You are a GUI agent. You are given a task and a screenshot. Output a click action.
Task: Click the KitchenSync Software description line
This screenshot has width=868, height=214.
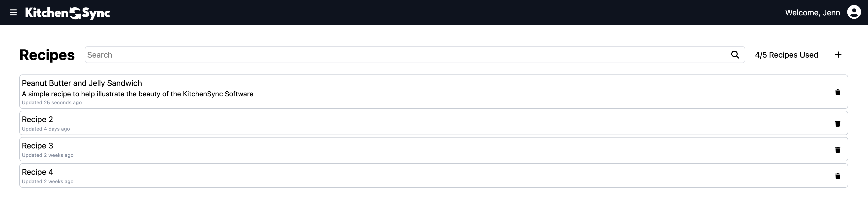(137, 94)
